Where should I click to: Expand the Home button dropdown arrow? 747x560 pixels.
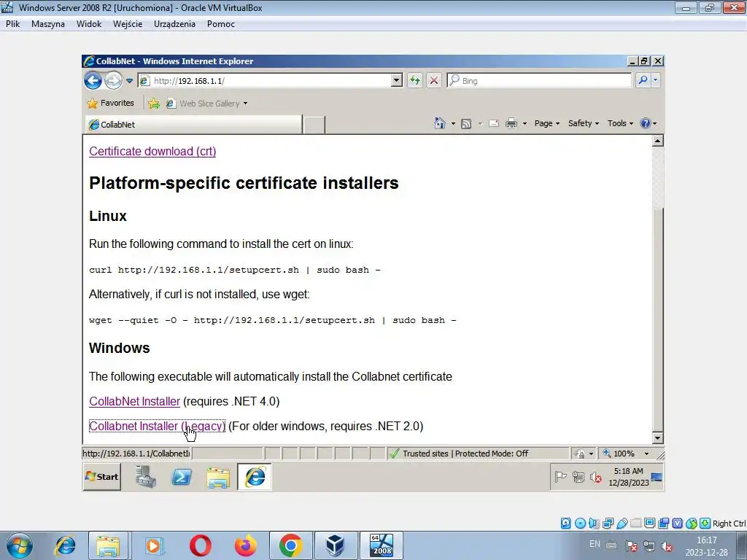coord(453,124)
